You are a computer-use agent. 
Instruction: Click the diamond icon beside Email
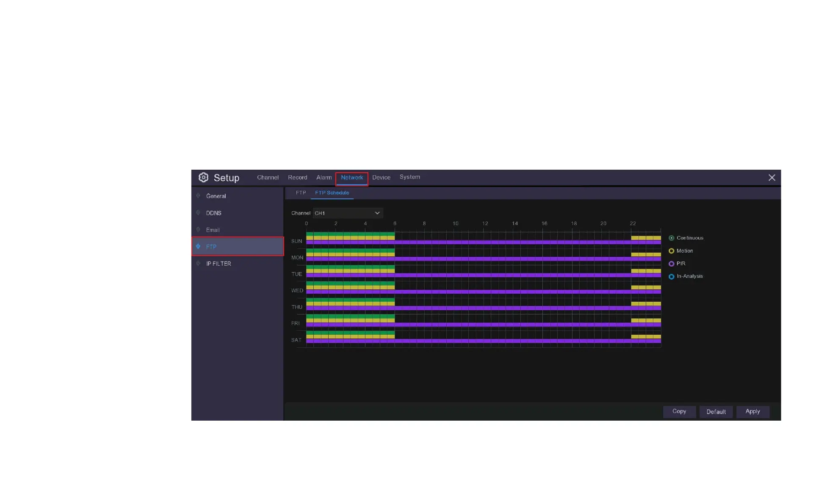pyautogui.click(x=198, y=229)
